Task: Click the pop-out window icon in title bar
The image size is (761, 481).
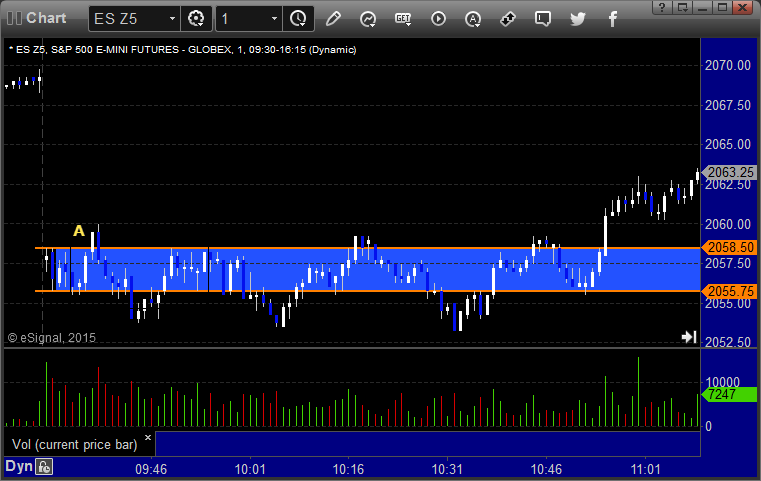Action: [x=682, y=7]
